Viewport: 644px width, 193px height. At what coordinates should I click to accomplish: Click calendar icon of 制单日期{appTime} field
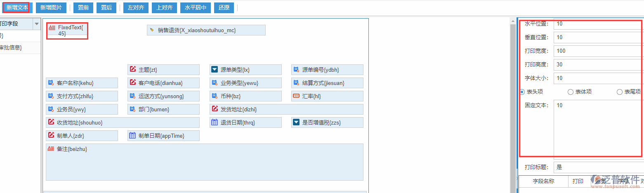132,135
